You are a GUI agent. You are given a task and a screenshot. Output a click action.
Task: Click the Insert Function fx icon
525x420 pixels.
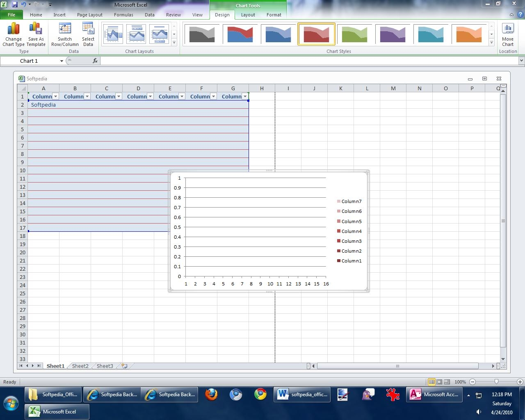pyautogui.click(x=95, y=61)
